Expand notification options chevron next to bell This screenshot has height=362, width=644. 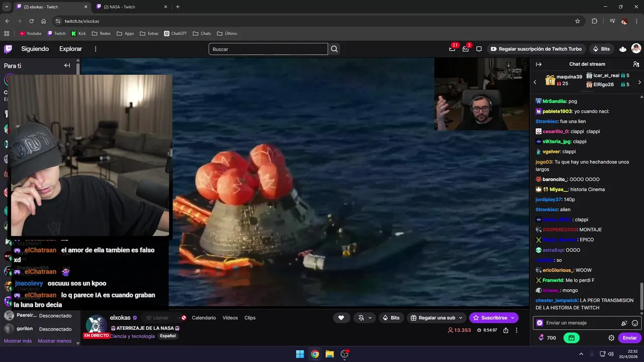click(x=370, y=318)
